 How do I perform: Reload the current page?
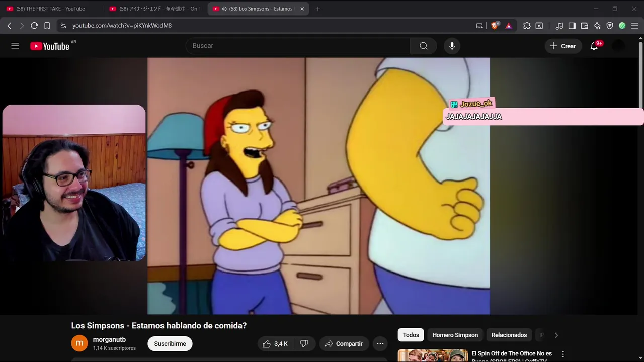tap(34, 25)
